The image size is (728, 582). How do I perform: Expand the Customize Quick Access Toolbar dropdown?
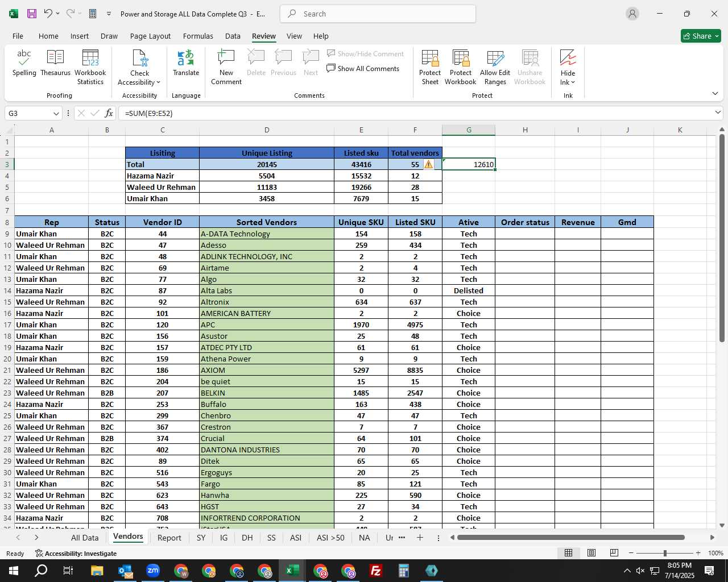click(x=109, y=14)
